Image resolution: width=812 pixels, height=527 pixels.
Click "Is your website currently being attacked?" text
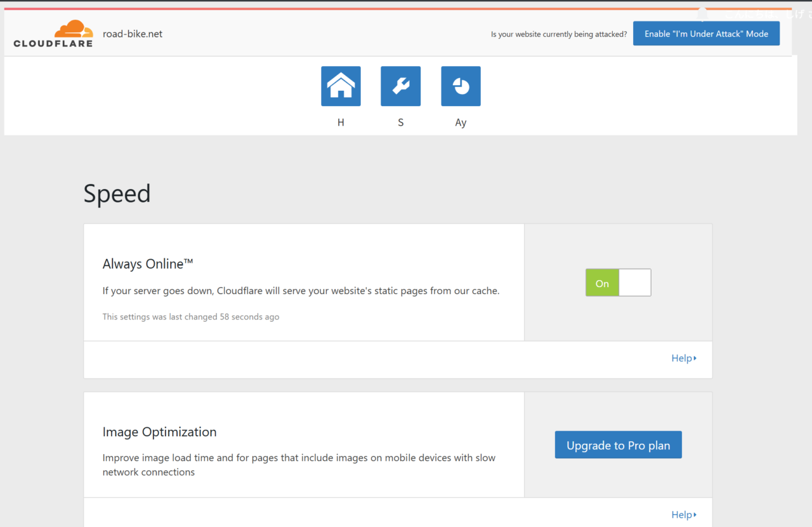click(558, 34)
